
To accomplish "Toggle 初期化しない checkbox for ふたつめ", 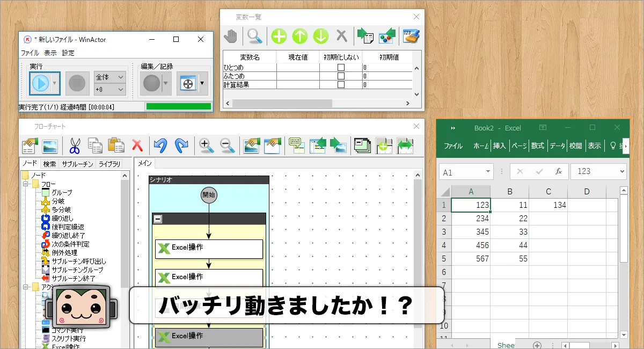I will point(341,76).
